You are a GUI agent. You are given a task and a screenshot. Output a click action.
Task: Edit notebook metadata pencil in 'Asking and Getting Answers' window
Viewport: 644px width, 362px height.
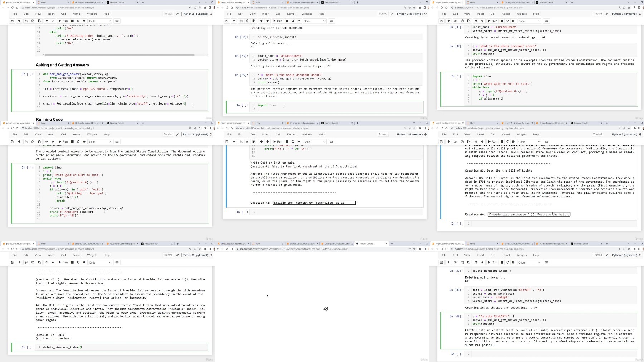177,14
